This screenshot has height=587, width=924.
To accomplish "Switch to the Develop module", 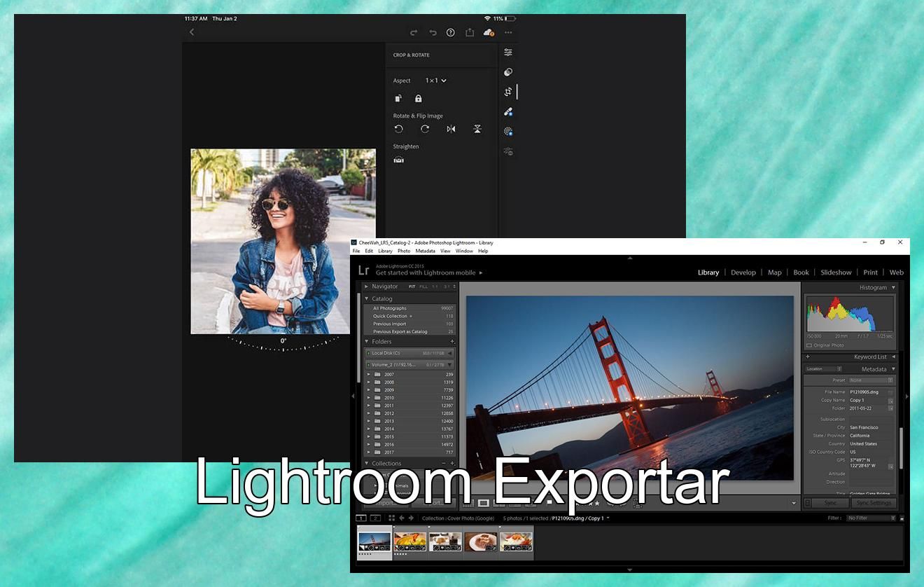I will pos(743,272).
